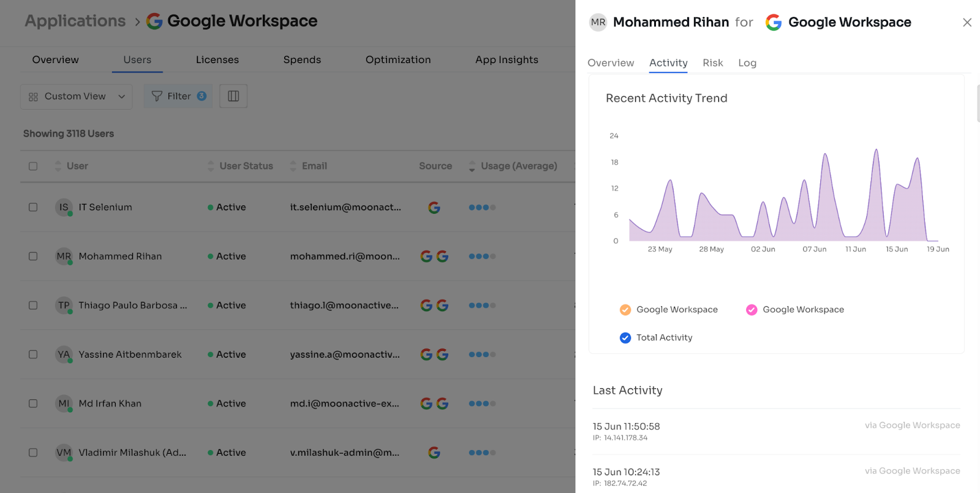980x493 pixels.
Task: Click IT Selenium's Google source icon
Action: tap(434, 208)
